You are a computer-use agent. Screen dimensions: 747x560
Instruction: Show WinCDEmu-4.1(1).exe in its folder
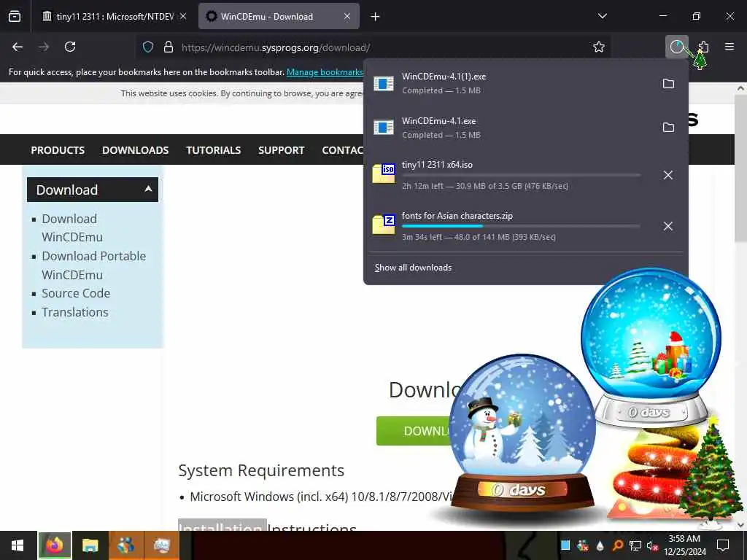(668, 84)
